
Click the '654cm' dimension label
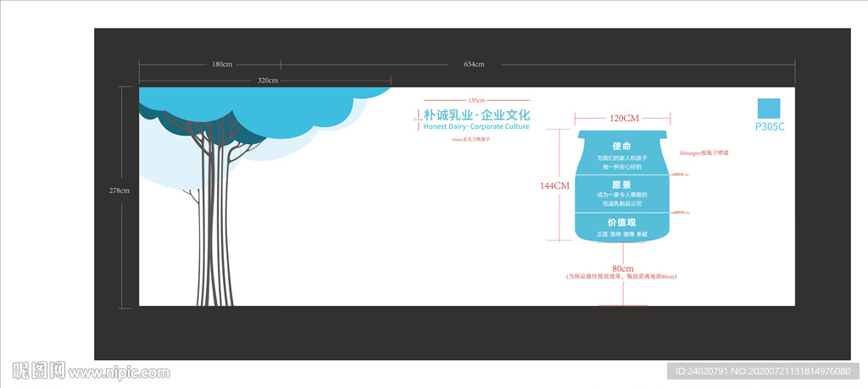pyautogui.click(x=474, y=64)
